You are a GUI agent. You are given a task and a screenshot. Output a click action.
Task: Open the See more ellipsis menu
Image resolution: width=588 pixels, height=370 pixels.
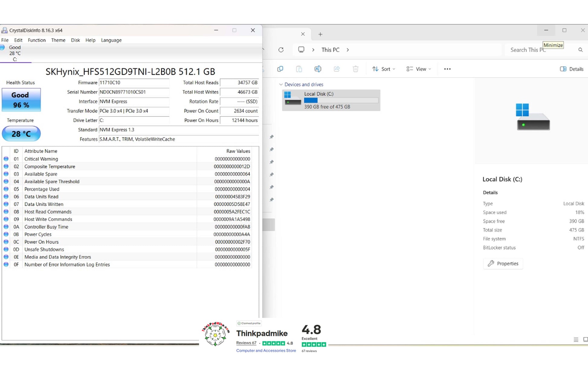point(447,69)
